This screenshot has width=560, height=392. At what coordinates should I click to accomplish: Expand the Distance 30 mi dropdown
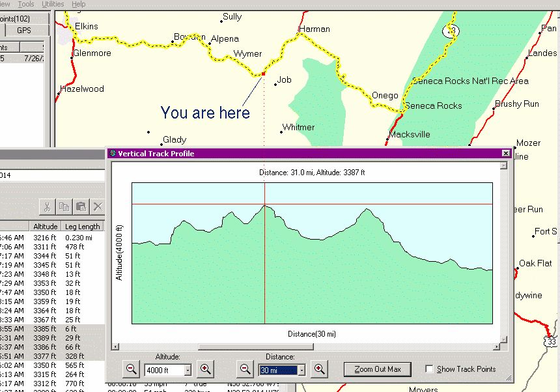[x=301, y=371]
